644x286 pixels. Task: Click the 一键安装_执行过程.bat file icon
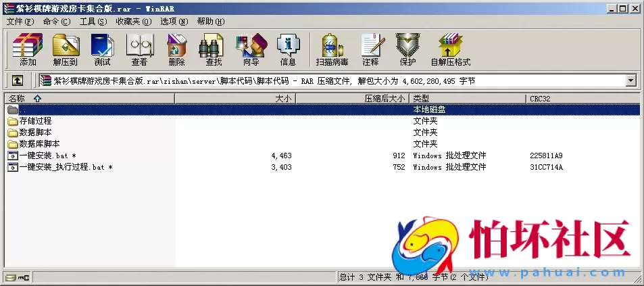(13, 167)
